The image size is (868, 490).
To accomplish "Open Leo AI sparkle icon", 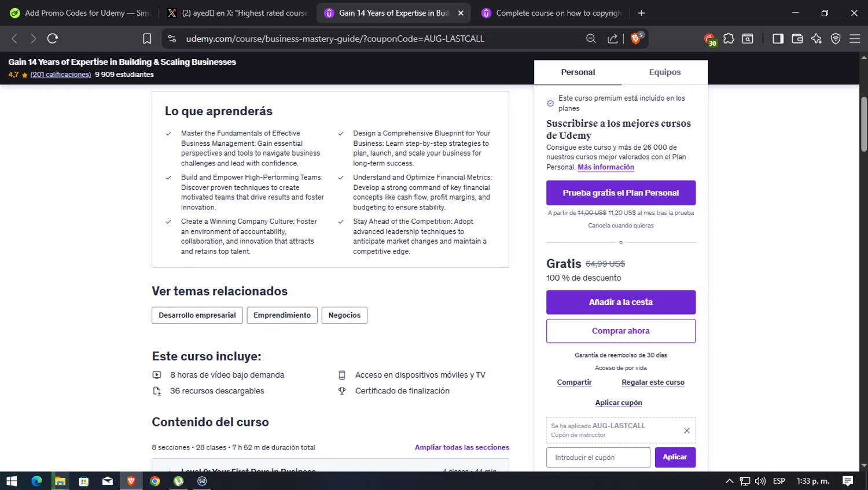I will click(x=816, y=39).
